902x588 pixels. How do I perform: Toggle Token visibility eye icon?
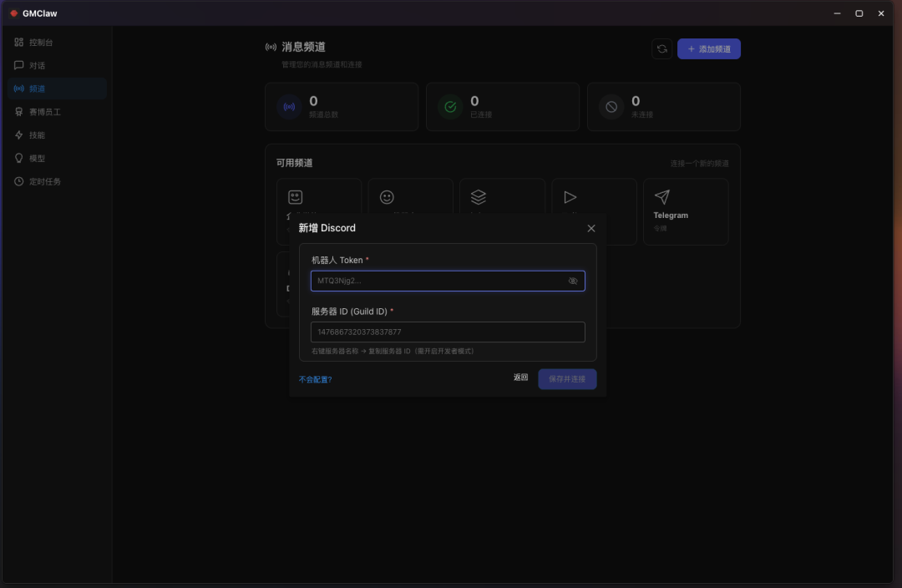coord(573,281)
